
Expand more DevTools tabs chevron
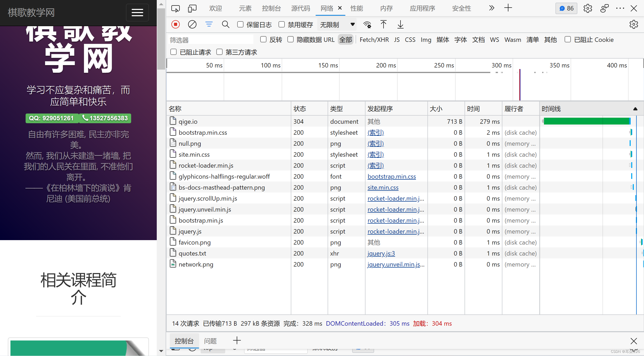pos(491,8)
